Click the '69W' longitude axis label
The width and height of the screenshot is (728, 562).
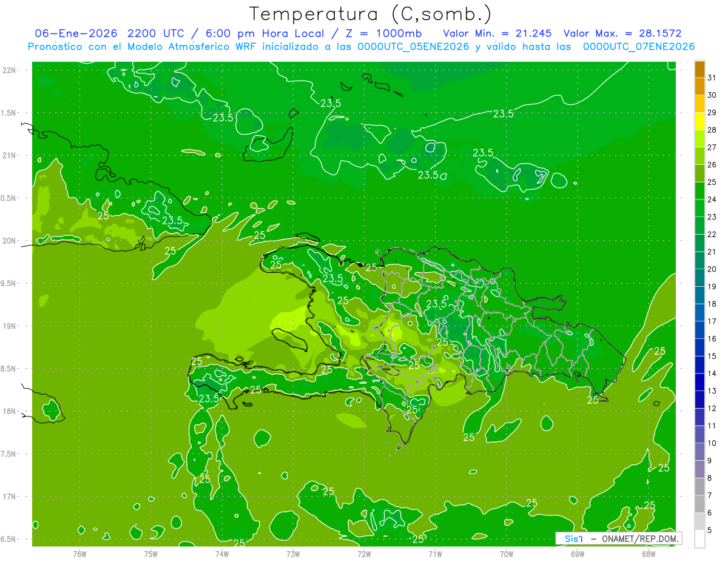tap(578, 554)
